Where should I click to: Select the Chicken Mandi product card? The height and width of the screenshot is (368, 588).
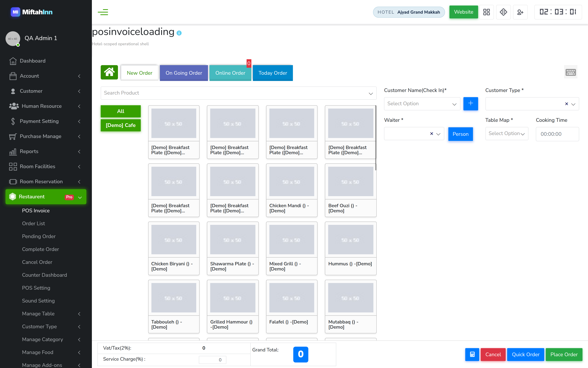(x=292, y=190)
